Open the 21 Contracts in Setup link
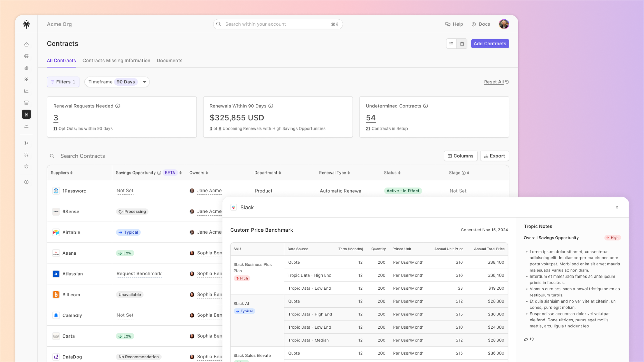644x362 pixels. (x=368, y=128)
